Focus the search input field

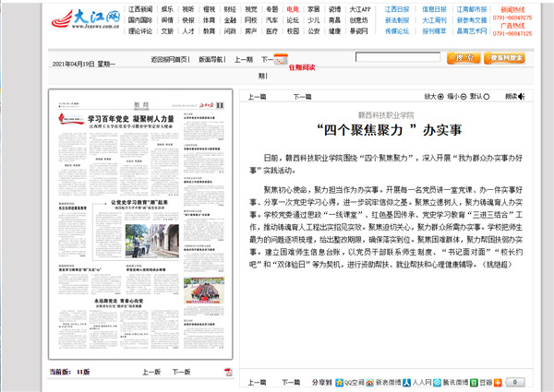pos(398,57)
